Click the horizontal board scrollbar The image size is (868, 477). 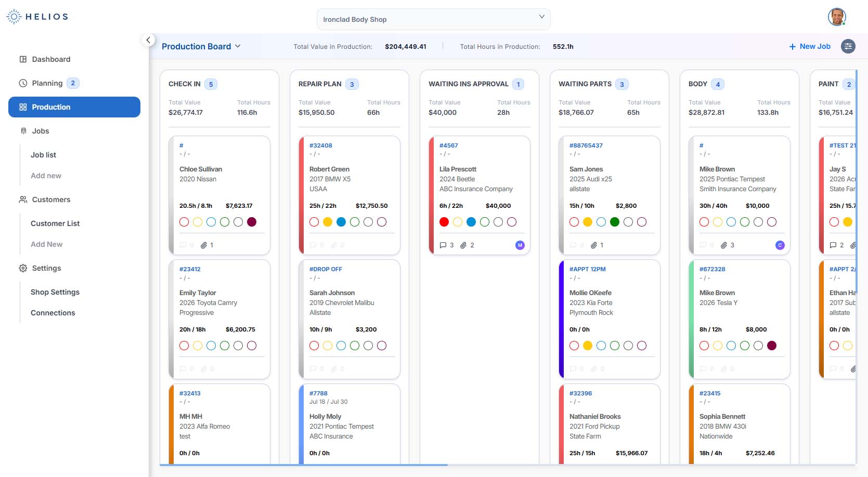(x=304, y=465)
